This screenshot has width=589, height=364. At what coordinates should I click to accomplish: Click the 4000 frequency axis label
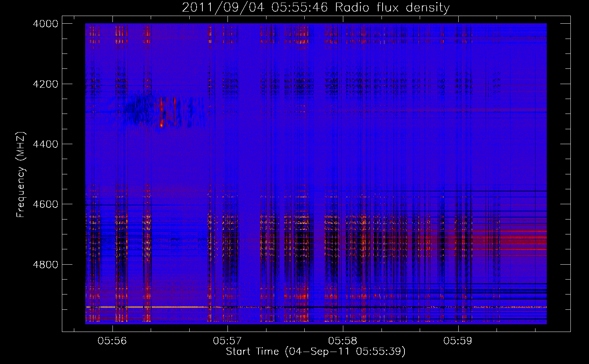[x=46, y=24]
